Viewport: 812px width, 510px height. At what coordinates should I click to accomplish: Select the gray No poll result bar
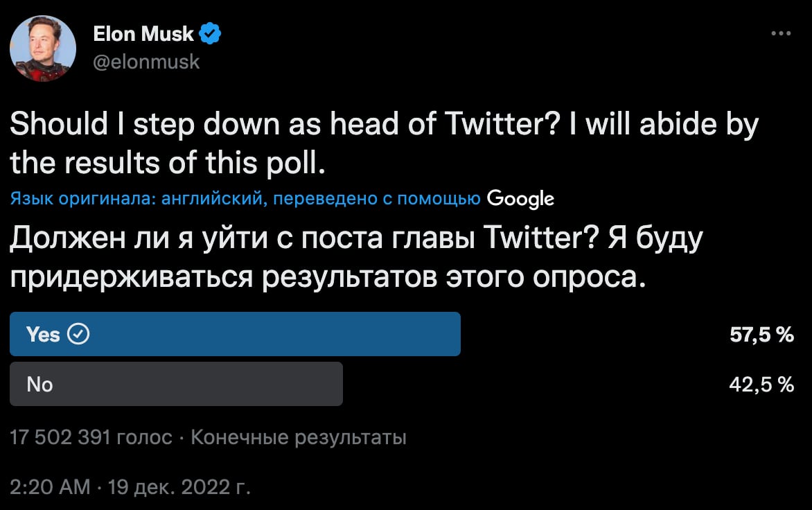pos(176,384)
